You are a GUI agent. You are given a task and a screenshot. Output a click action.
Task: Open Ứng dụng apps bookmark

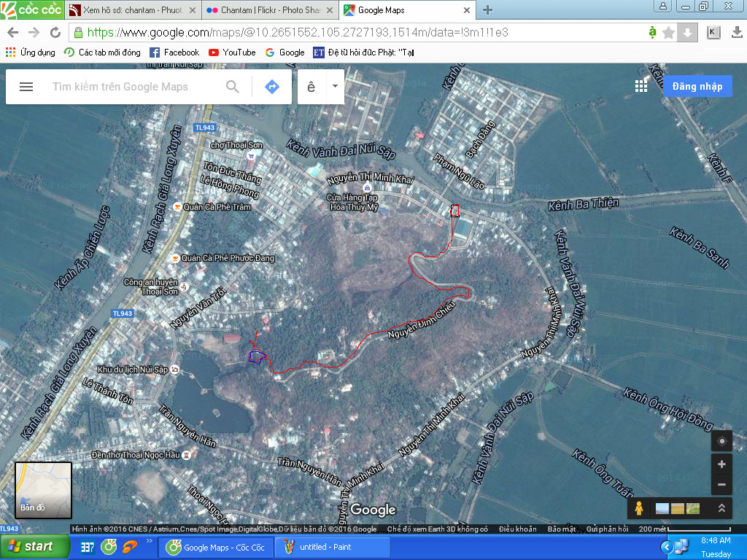pos(31,52)
